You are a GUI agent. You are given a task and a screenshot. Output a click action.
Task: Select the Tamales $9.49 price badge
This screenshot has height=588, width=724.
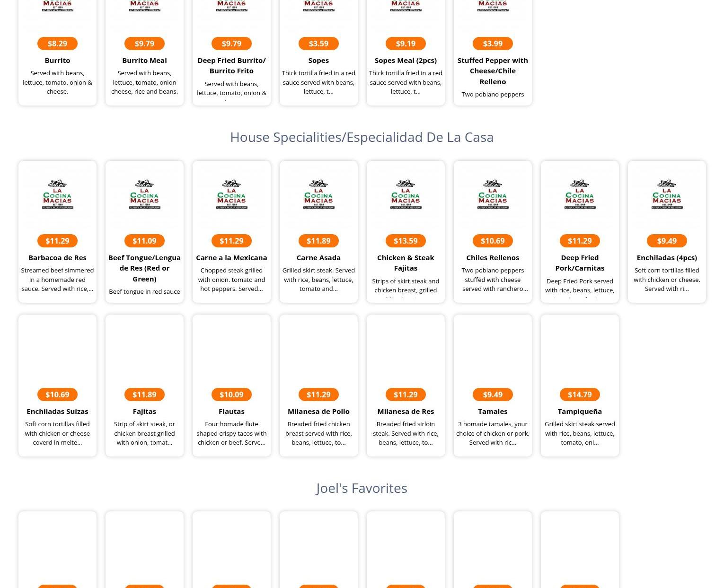point(493,395)
